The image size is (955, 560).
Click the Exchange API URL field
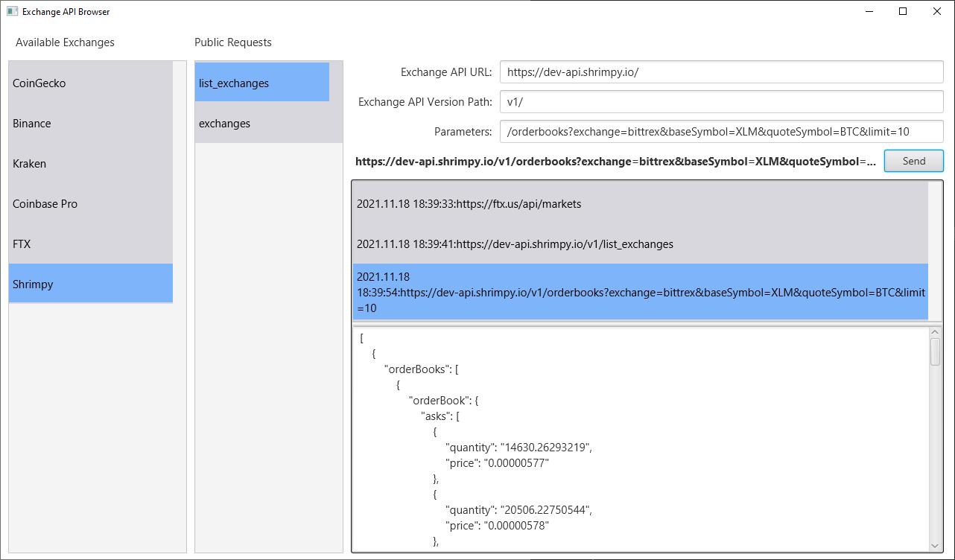click(721, 72)
